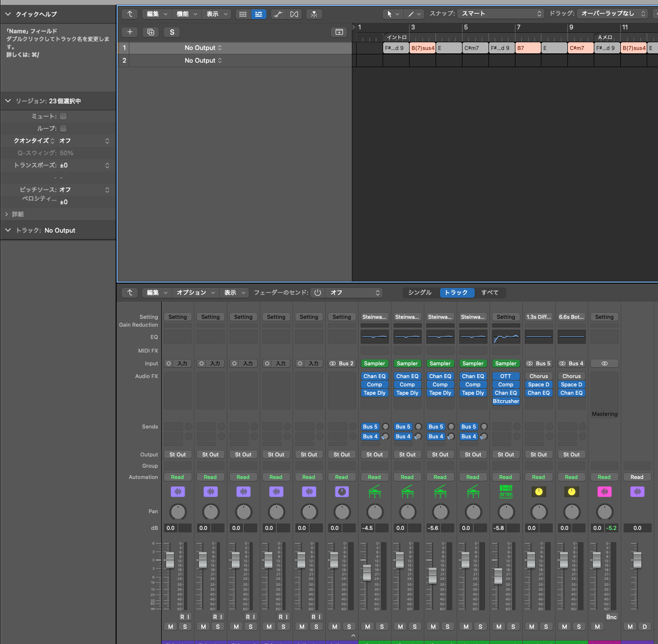
Task: Enable the ループ checkbox in region inspector
Action: pos(63,128)
